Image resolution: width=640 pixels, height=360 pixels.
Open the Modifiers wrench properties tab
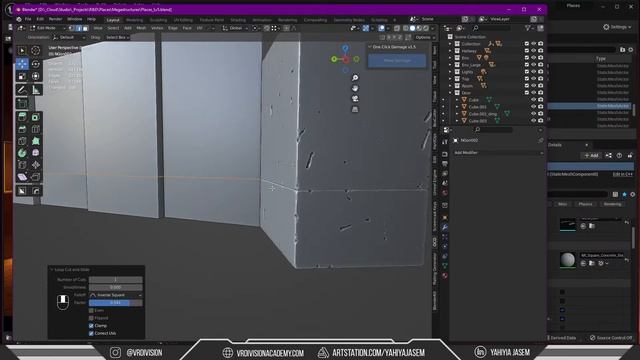(x=445, y=227)
